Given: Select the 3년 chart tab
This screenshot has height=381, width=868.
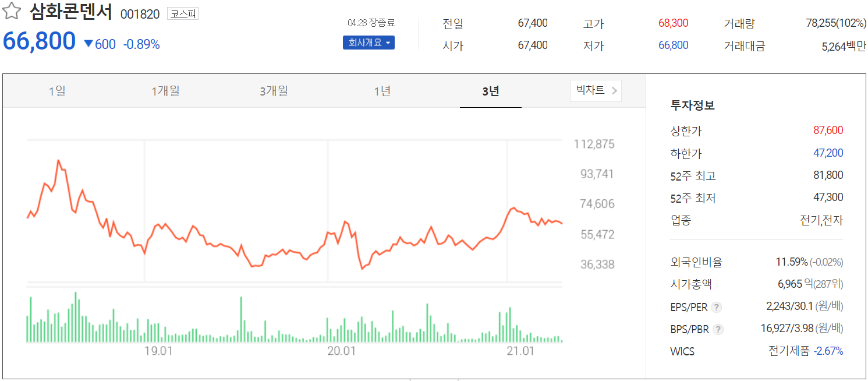Looking at the screenshot, I should point(491,91).
